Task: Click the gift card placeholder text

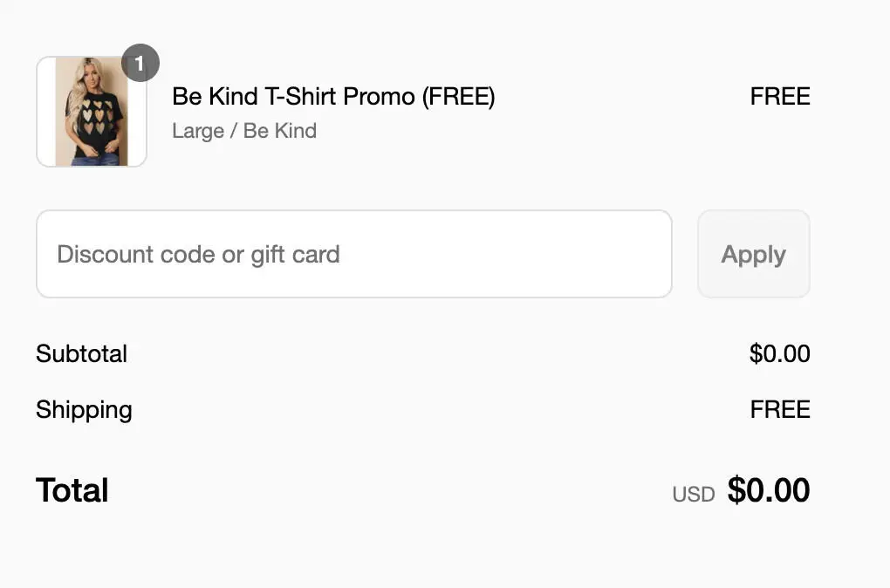Action: [x=197, y=254]
